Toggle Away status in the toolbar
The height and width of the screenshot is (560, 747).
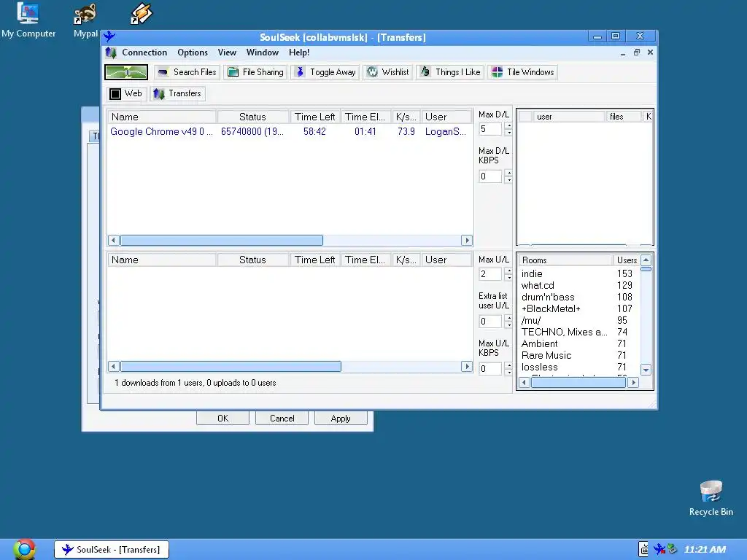[325, 72]
